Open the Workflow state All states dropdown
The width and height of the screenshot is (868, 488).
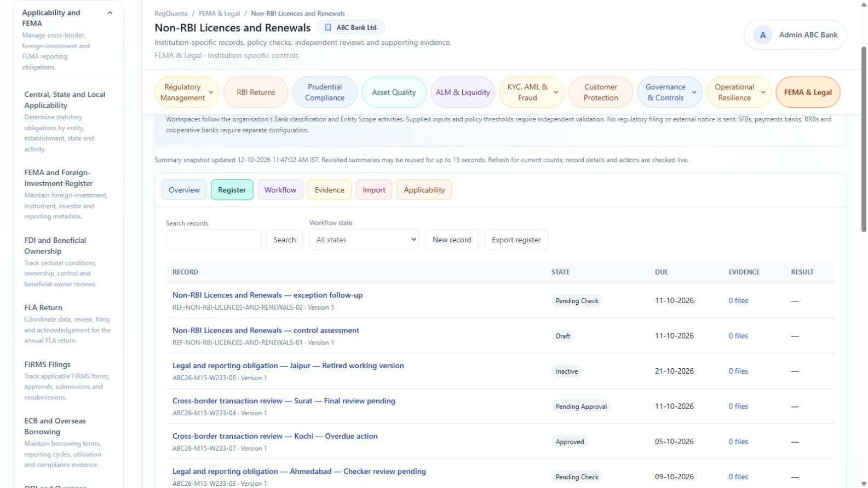364,240
